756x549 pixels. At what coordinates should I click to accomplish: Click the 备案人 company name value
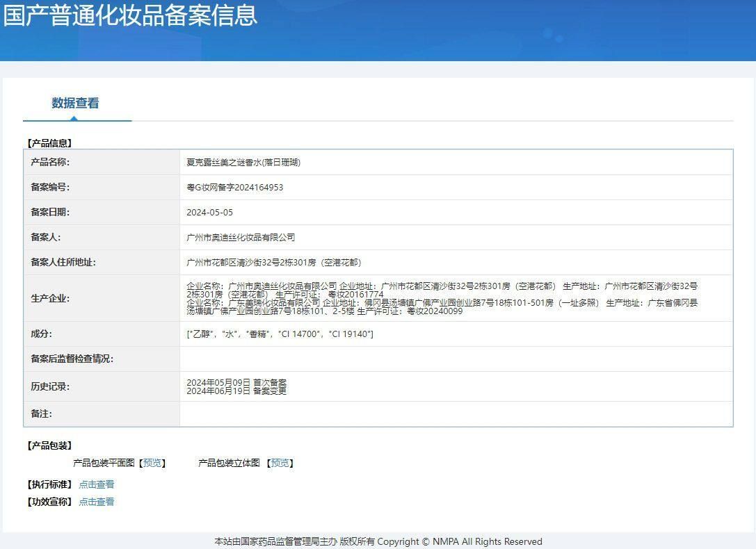241,238
